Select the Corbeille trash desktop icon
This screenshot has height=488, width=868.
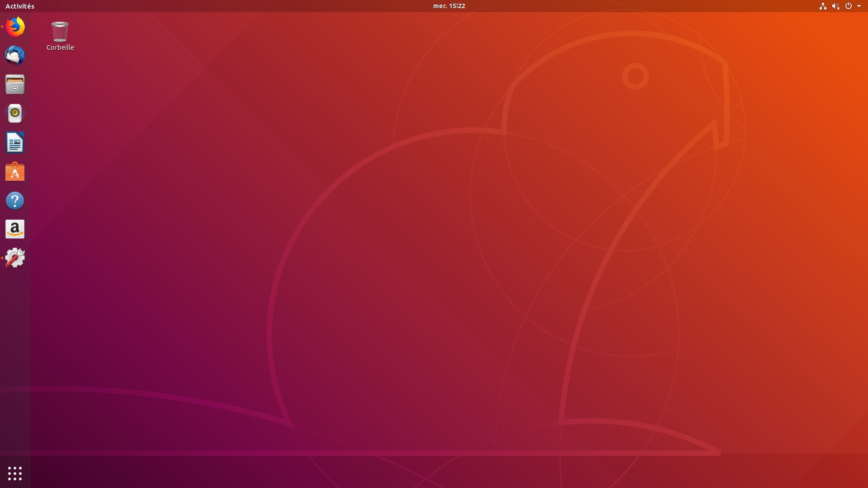coord(60,36)
